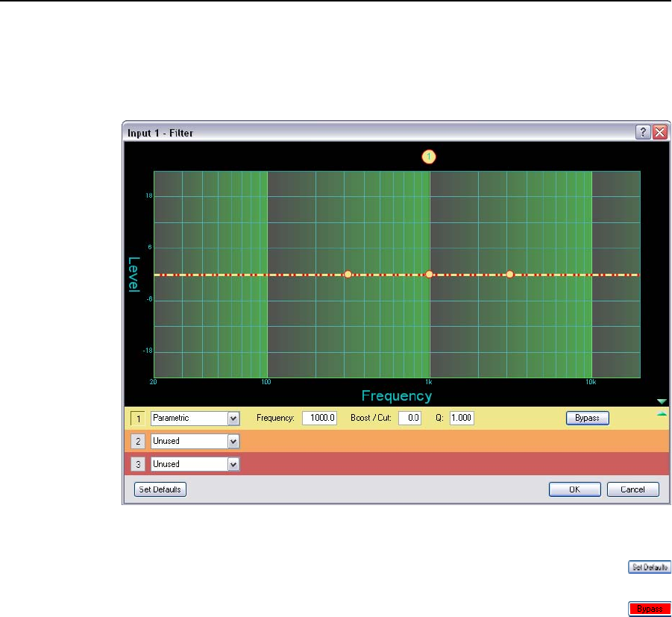Bypass filter band 1
672x617 pixels.
coord(588,418)
